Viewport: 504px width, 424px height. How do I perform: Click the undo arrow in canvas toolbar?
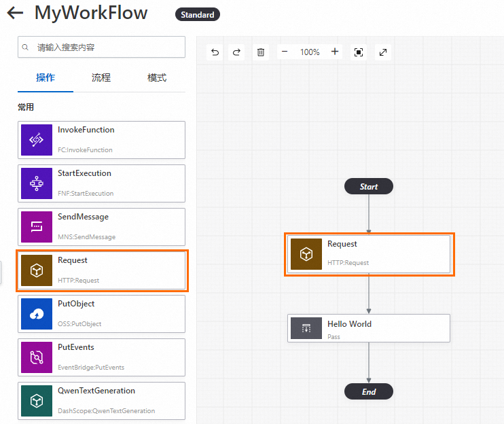(215, 52)
